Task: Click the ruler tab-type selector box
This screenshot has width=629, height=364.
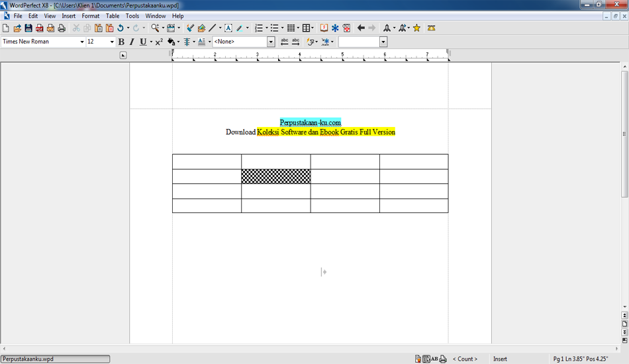Action: point(123,56)
